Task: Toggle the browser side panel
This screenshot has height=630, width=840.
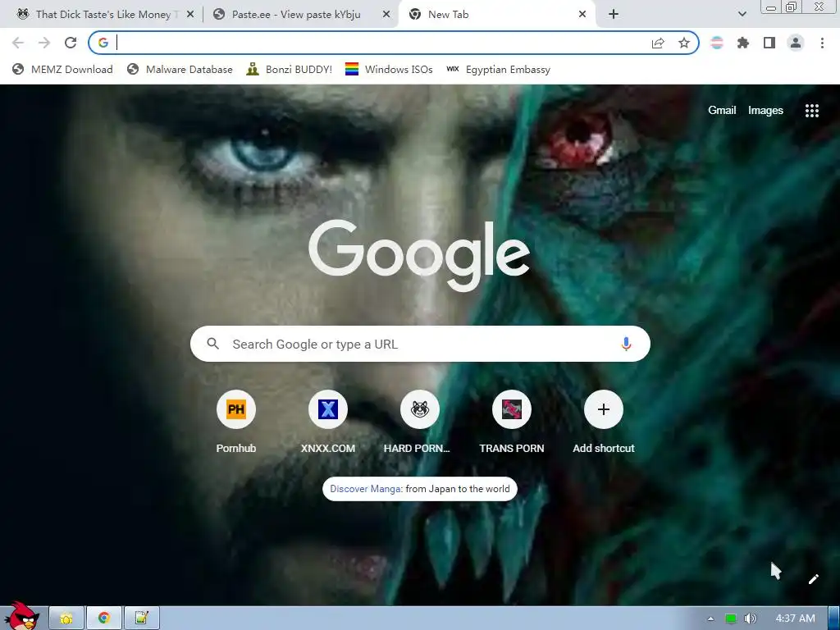Action: 769,43
